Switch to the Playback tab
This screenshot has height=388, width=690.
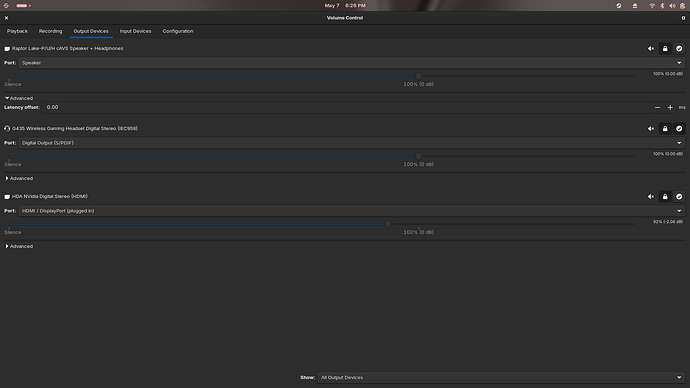point(17,31)
